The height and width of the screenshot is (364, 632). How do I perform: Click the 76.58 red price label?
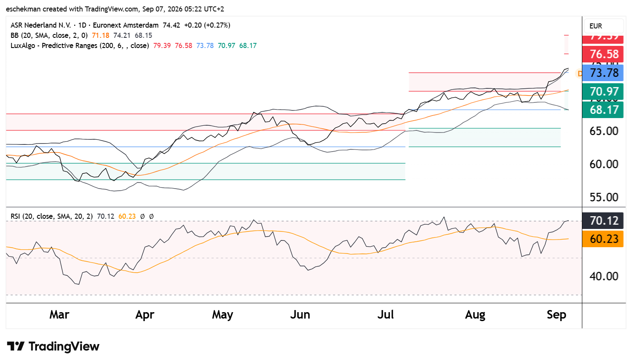coord(603,54)
